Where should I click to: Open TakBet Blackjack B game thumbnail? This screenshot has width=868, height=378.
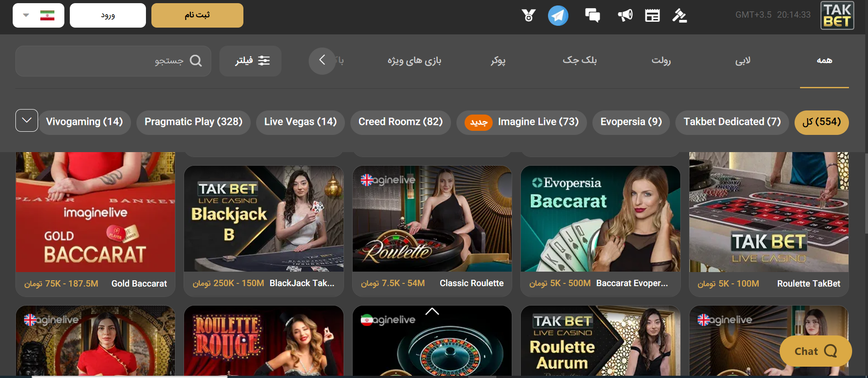click(264, 219)
